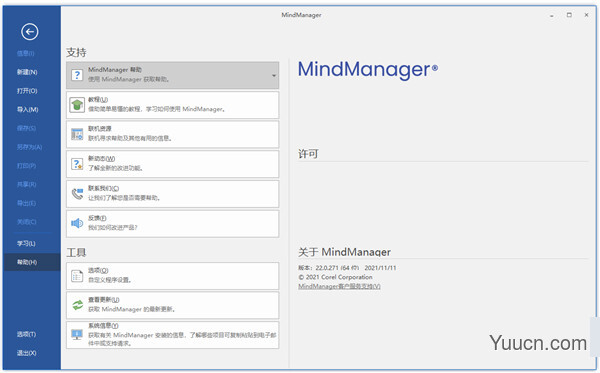The height and width of the screenshot is (373, 600).
Task: Click 关闭(C) in the sidebar
Action: coord(26,222)
